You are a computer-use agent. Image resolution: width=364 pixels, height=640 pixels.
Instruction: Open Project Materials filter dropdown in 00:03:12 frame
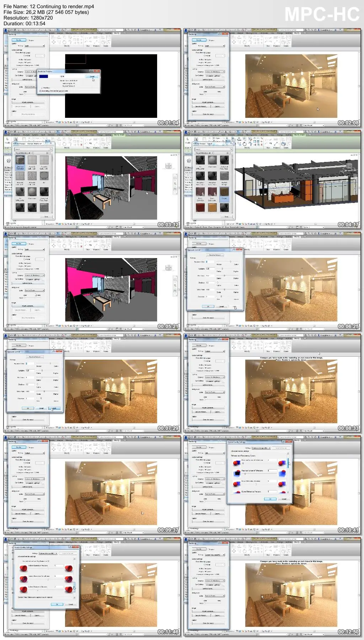pos(24,153)
